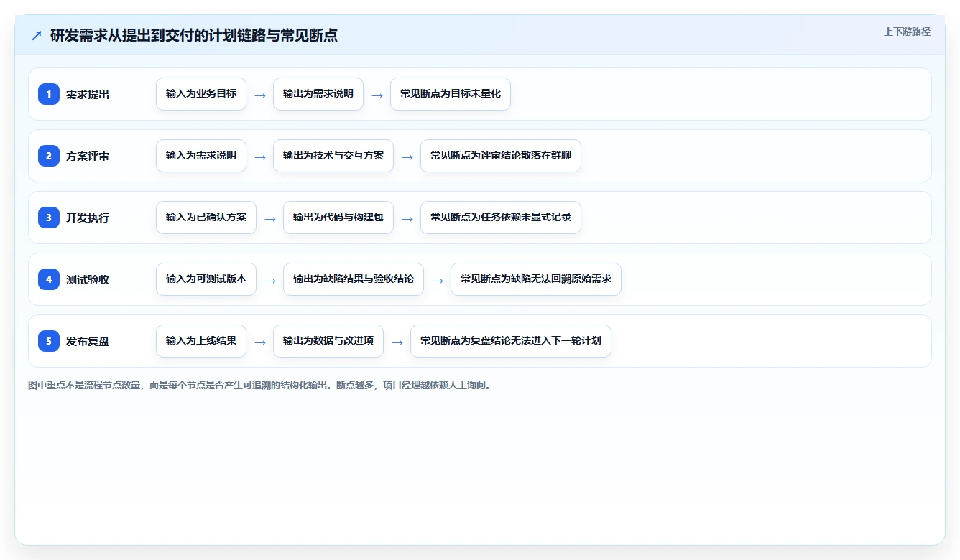This screenshot has height=560, width=960.
Task: Click the footnote beginning 图中重点不是流程节点数量
Action: click(259, 385)
